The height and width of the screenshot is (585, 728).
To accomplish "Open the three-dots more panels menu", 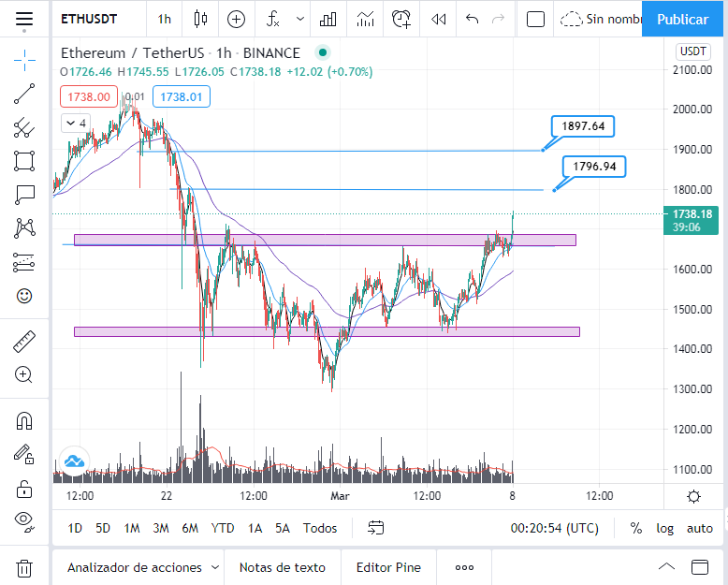I will (464, 567).
